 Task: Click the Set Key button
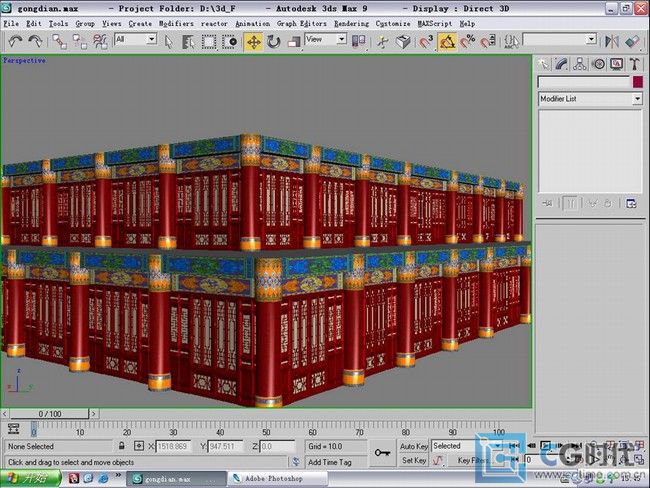tap(413, 460)
